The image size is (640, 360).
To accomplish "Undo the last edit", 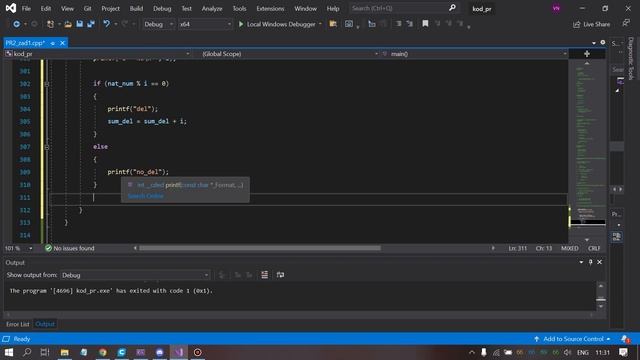I will [x=107, y=24].
